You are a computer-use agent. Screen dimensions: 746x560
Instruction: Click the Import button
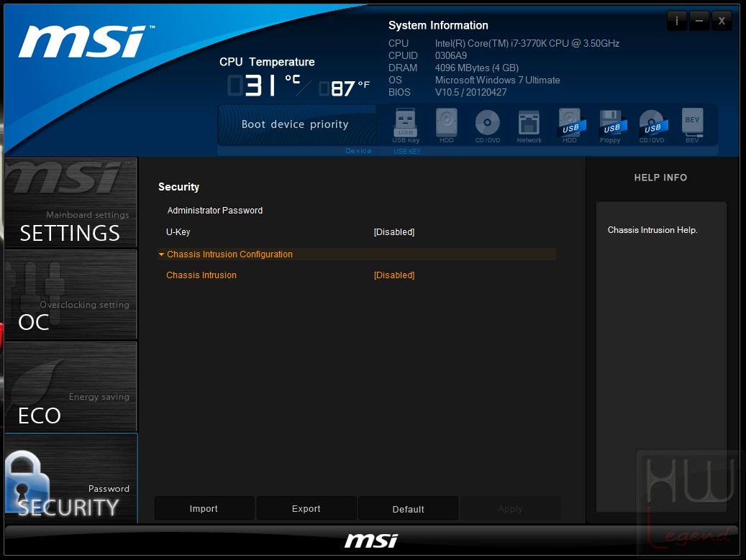tap(204, 509)
